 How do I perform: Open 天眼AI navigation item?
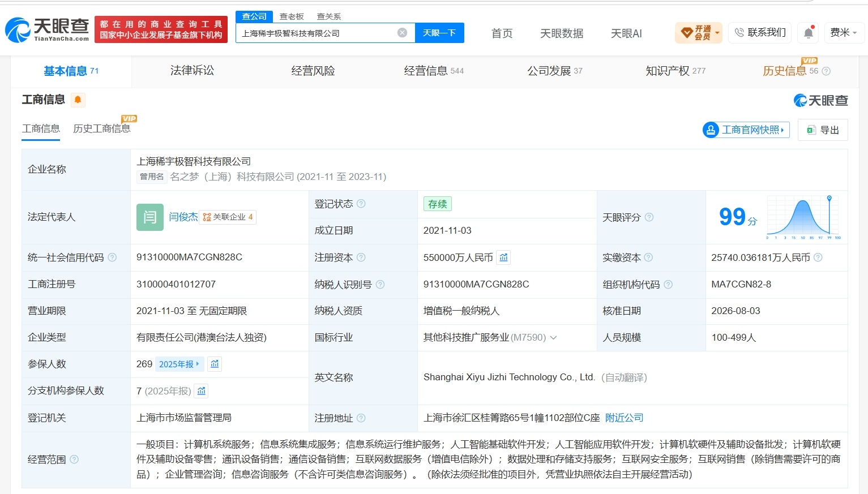coord(626,33)
